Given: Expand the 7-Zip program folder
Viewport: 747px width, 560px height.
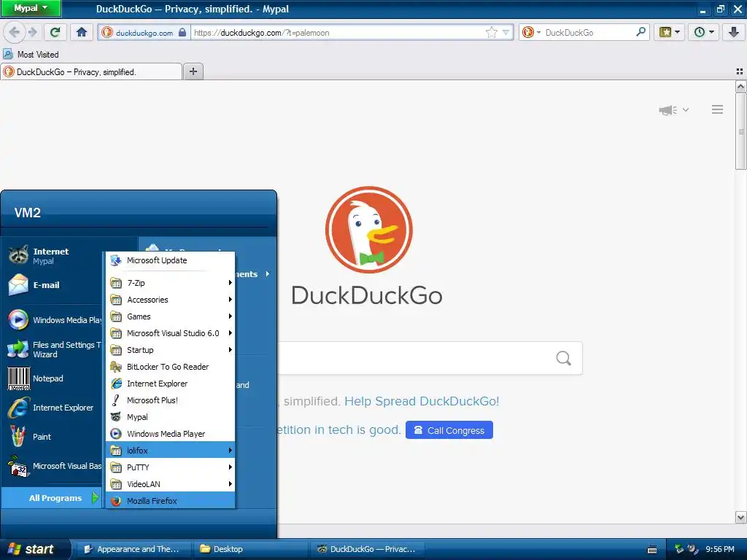Looking at the screenshot, I should [171, 283].
